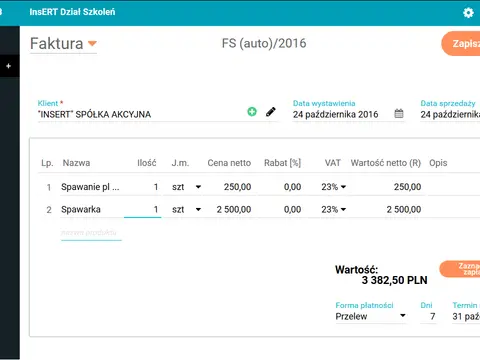
Task: Click the orange Zaznacz zapłatę button
Action: coord(460,269)
